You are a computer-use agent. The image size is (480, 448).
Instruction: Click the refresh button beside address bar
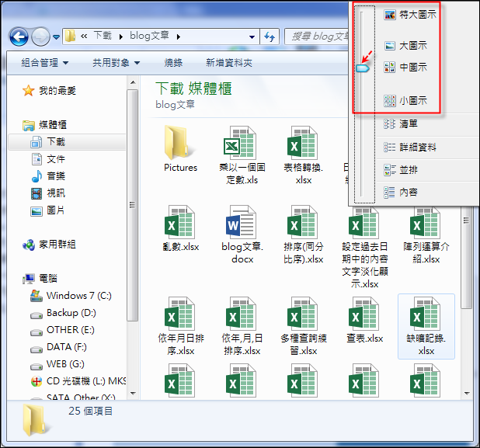pyautogui.click(x=270, y=37)
